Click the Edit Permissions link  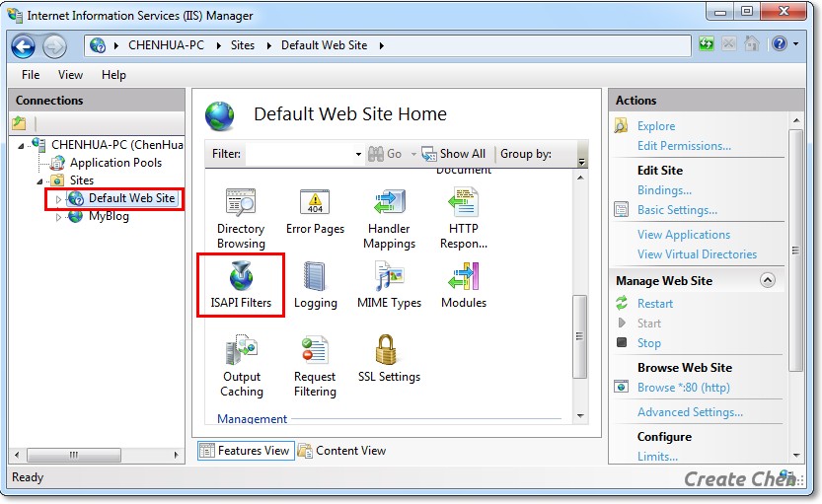click(x=684, y=146)
